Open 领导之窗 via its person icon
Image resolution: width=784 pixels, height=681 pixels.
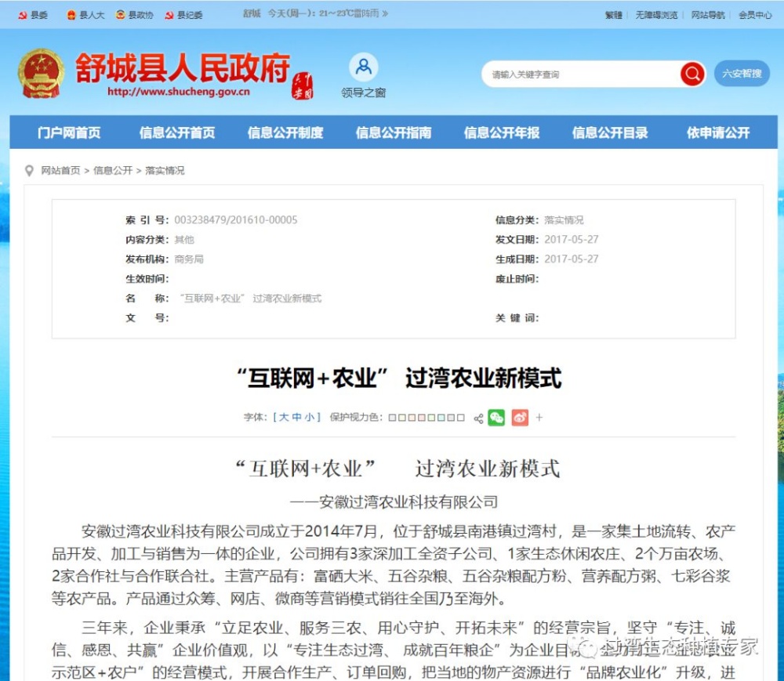click(363, 67)
